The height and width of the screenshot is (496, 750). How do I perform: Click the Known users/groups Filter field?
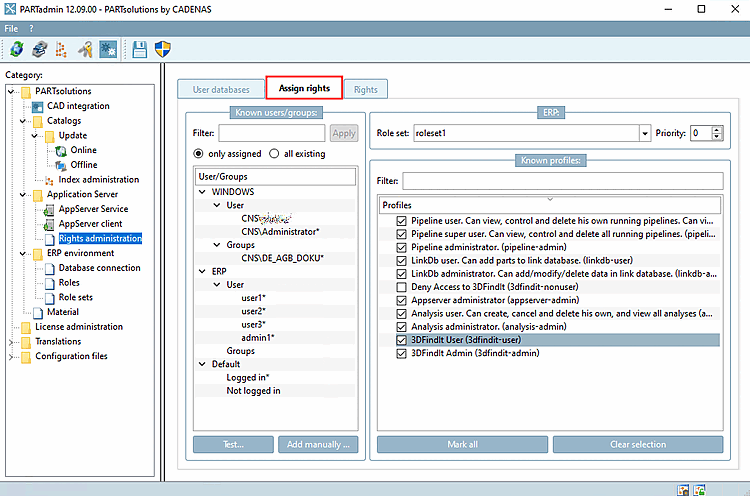click(272, 133)
